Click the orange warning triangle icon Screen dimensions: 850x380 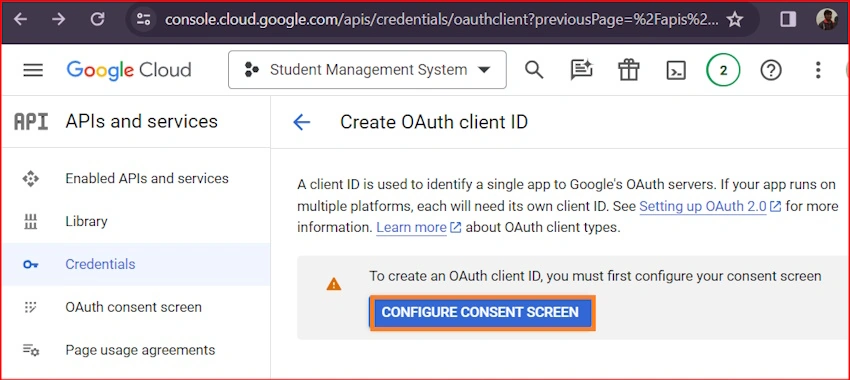click(x=334, y=284)
